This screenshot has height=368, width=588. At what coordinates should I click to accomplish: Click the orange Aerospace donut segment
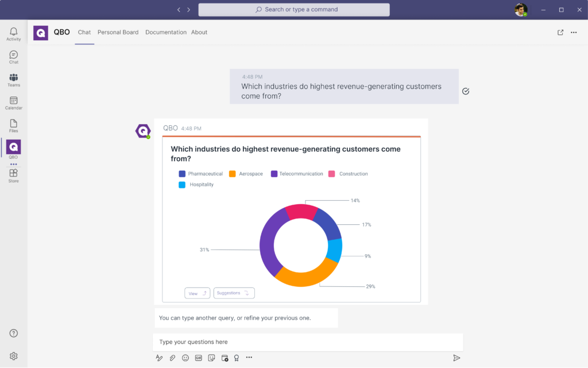pyautogui.click(x=304, y=277)
